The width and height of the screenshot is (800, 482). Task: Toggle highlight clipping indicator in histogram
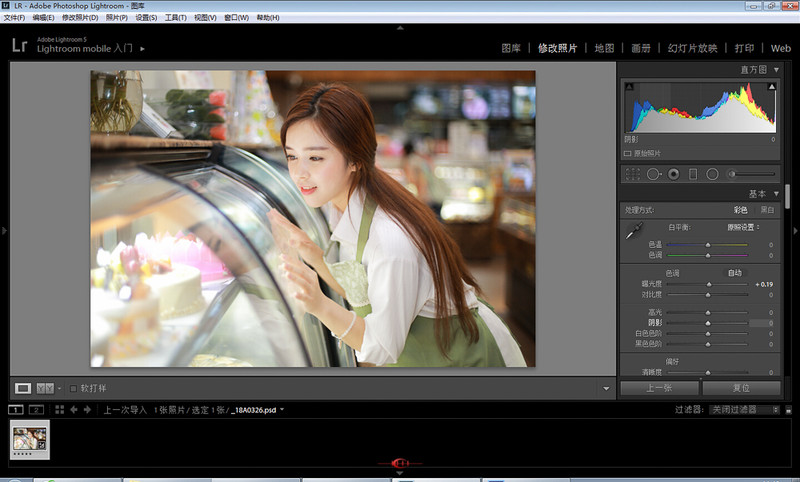pyautogui.click(x=771, y=87)
